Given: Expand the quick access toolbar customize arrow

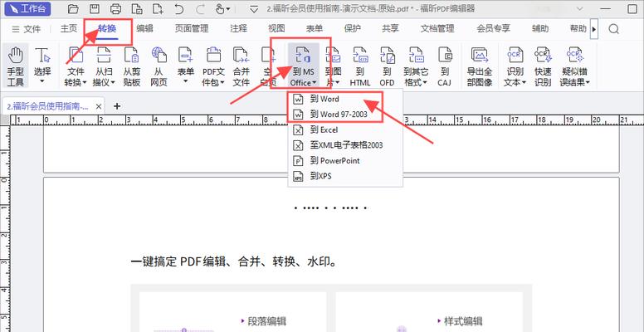Looking at the screenshot, I should click(x=254, y=8).
